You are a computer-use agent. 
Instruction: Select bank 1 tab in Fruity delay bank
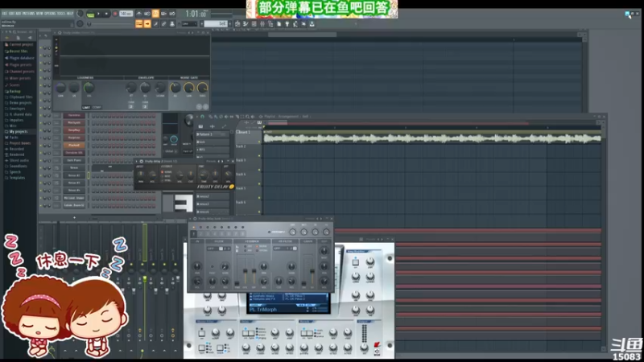[x=193, y=234]
